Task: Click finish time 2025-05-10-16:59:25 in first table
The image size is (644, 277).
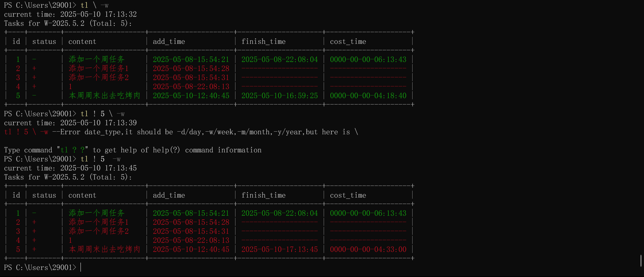Action: pos(279,96)
